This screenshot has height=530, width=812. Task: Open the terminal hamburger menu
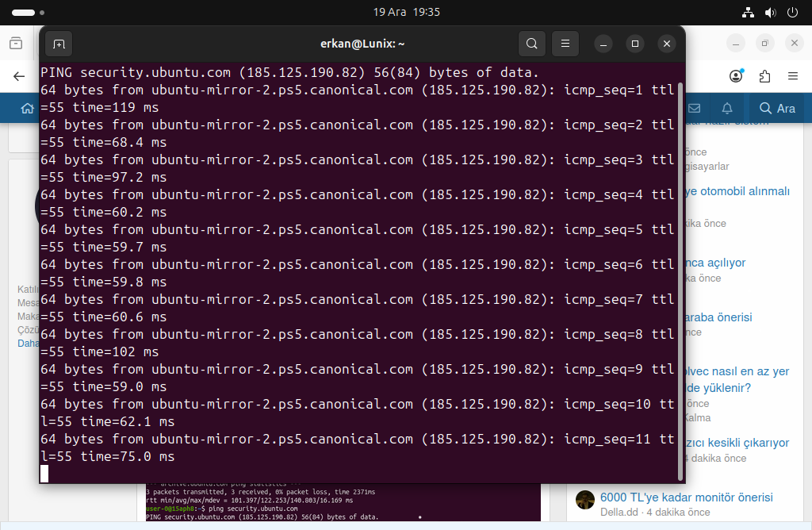tap(565, 44)
